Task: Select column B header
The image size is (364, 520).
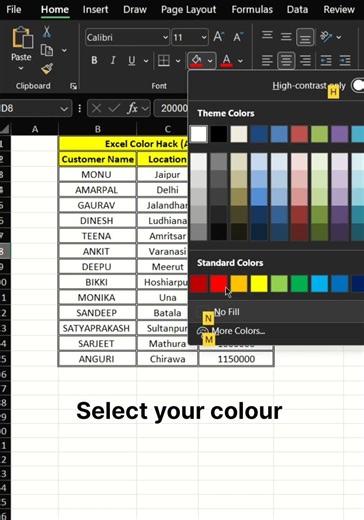Action: [97, 129]
